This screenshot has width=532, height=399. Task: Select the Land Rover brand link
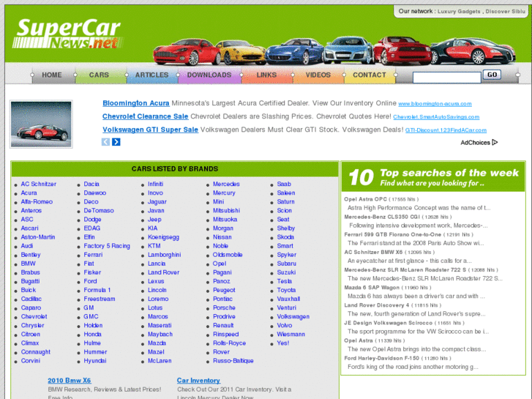pos(163,272)
